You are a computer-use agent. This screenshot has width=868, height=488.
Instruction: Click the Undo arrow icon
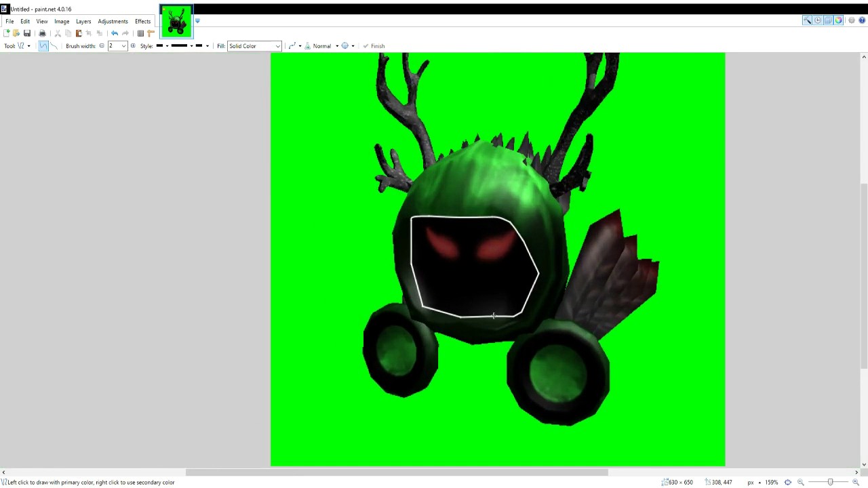[x=115, y=33]
